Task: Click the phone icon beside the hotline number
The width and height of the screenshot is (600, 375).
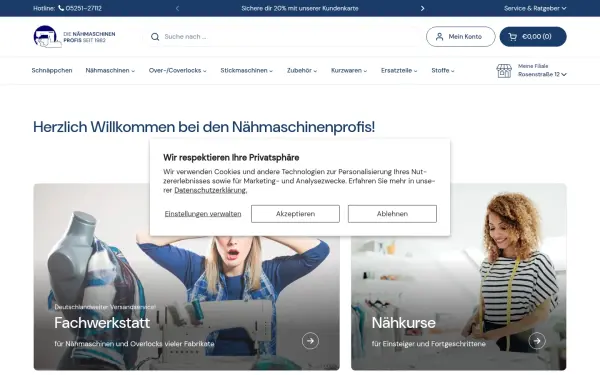Action: coord(61,8)
